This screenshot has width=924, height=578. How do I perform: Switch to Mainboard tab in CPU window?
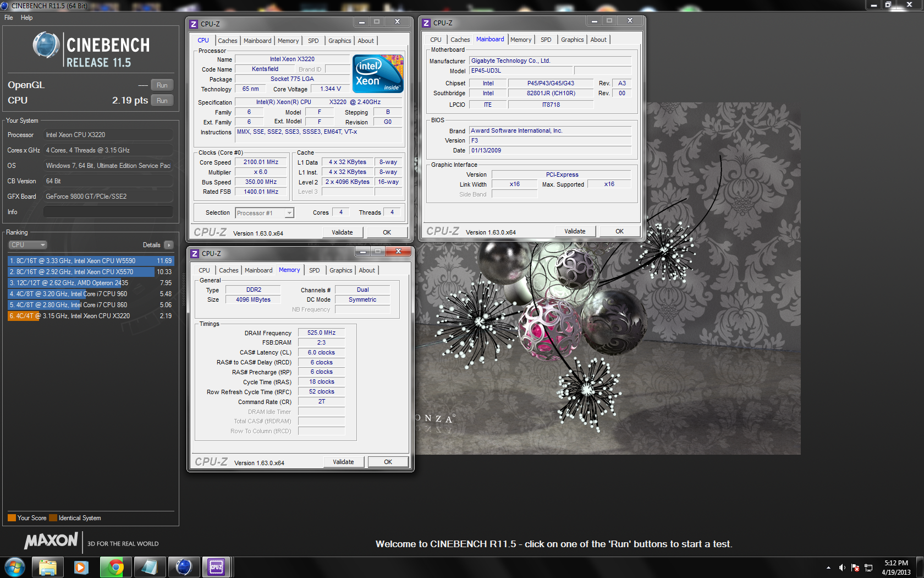[257, 41]
